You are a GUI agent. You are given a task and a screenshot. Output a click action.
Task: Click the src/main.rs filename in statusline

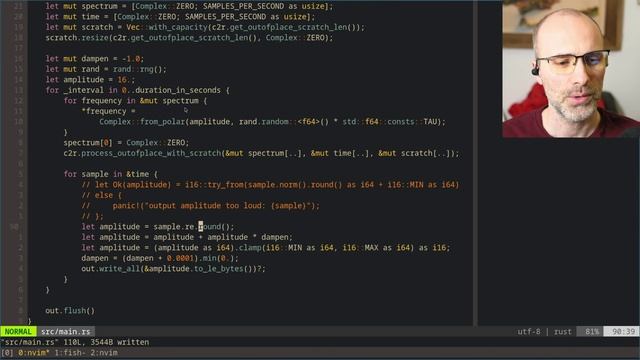(65, 331)
